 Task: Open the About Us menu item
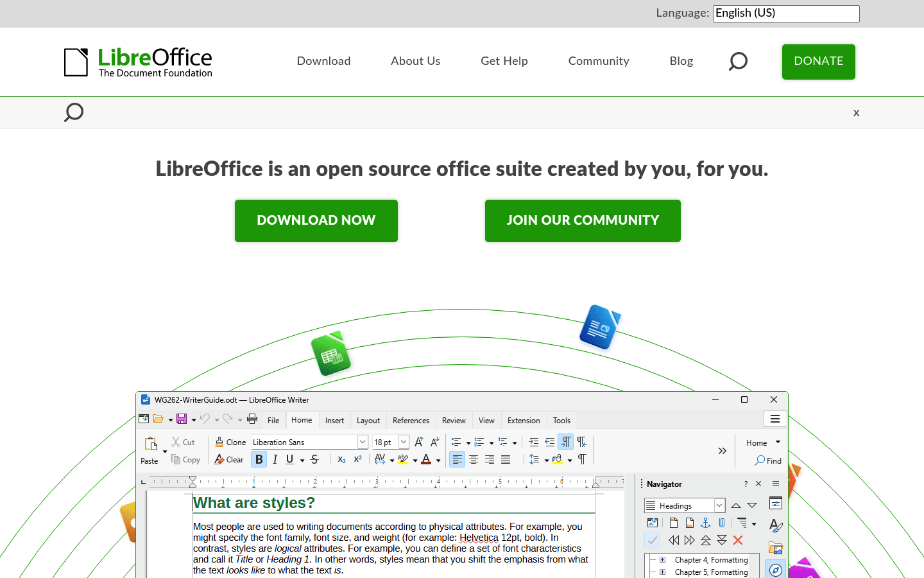point(416,61)
